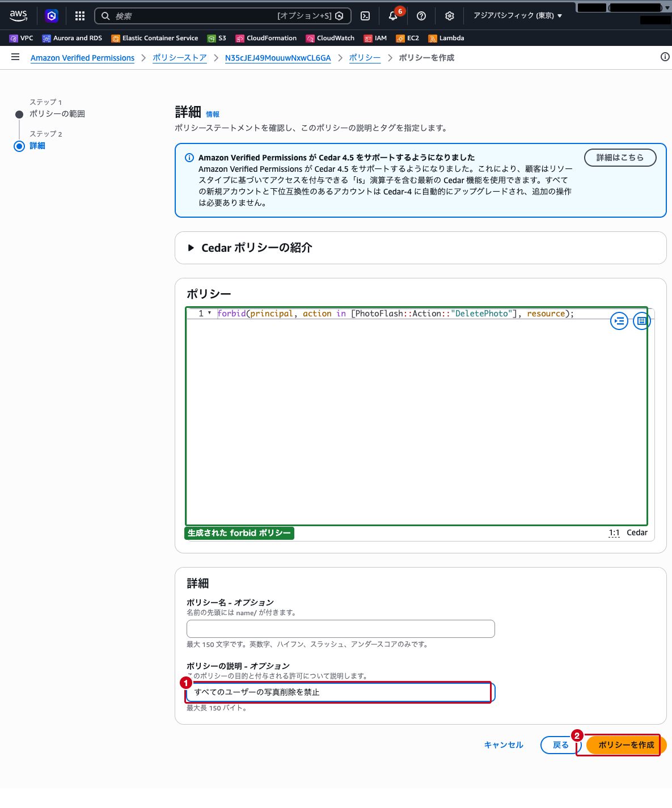Focus the ポリシー名 input field
Screen dimensions: 672x808
tap(341, 629)
